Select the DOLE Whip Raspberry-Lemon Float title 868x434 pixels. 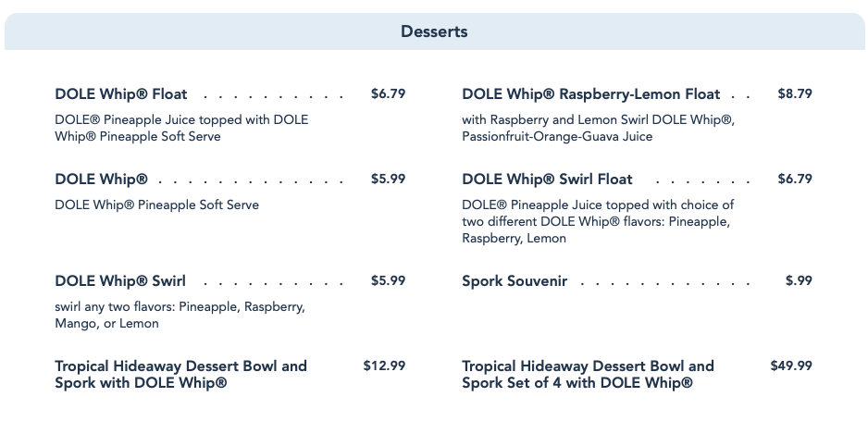tap(590, 93)
